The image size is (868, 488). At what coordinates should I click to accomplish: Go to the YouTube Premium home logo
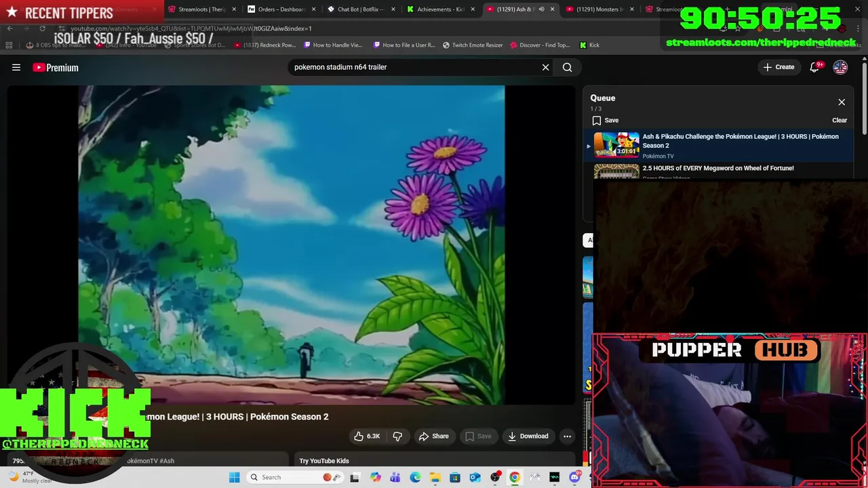coord(56,67)
